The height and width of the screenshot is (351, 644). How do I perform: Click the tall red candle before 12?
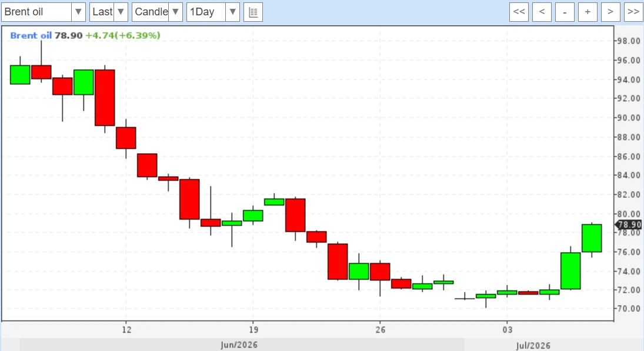pos(105,98)
